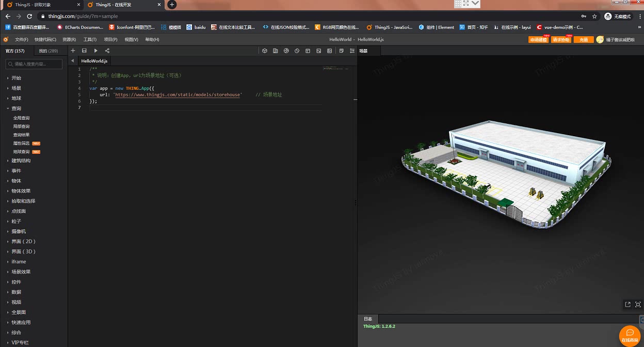Expand the VIP专栏 section
This screenshot has width=644, height=347.
click(19, 342)
